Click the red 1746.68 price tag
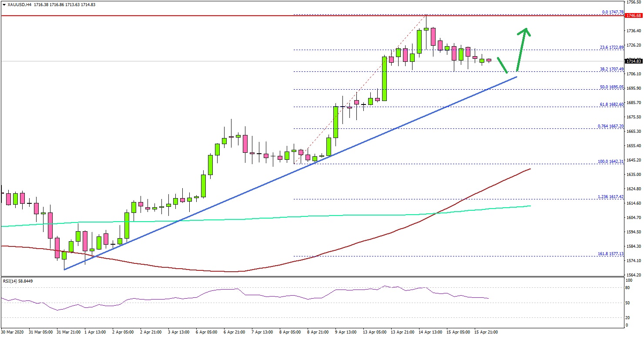This screenshot has width=644, height=337. click(633, 16)
